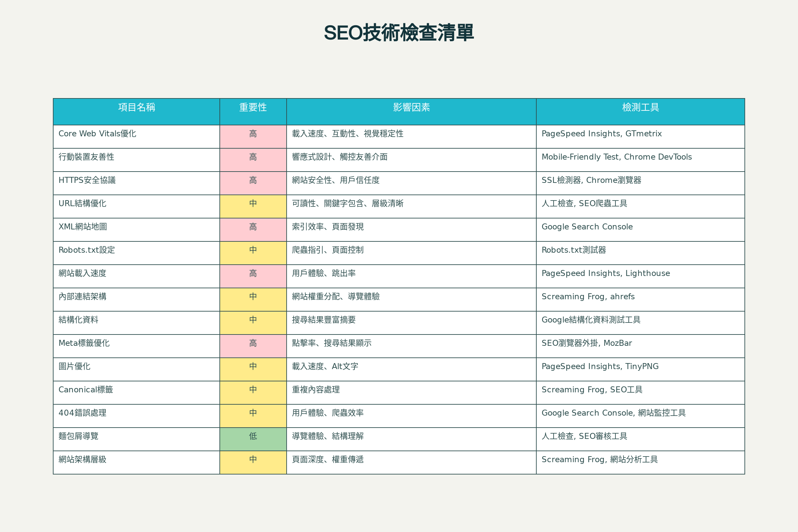
Task: Click the 網站載入速度 cell
Action: coord(136,276)
